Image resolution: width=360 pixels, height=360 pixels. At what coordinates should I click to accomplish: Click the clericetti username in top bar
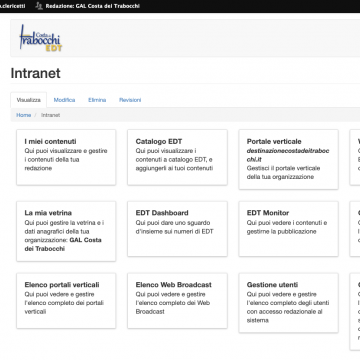click(x=13, y=6)
